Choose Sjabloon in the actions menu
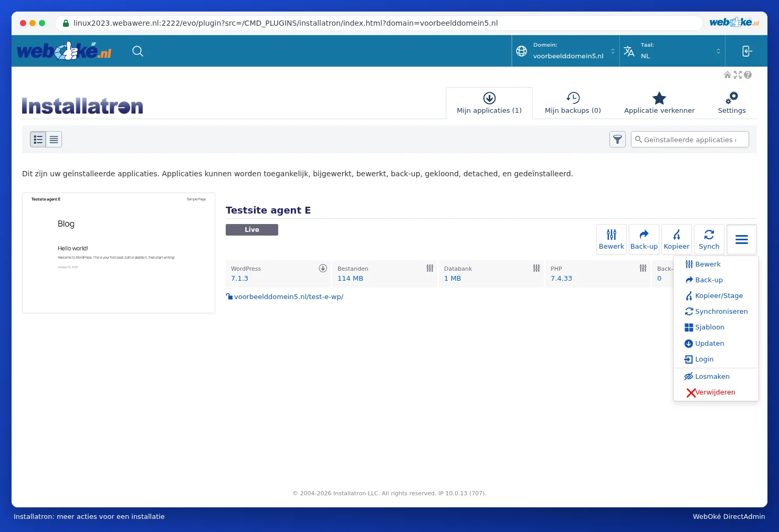Screen dimensions: 779x532 (x=716, y=327)
